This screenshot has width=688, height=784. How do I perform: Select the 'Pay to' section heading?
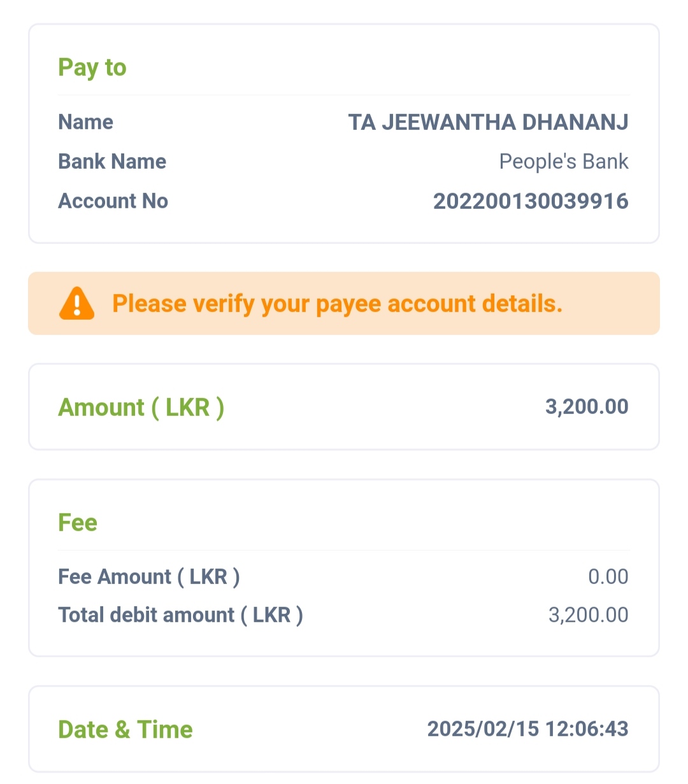(92, 68)
